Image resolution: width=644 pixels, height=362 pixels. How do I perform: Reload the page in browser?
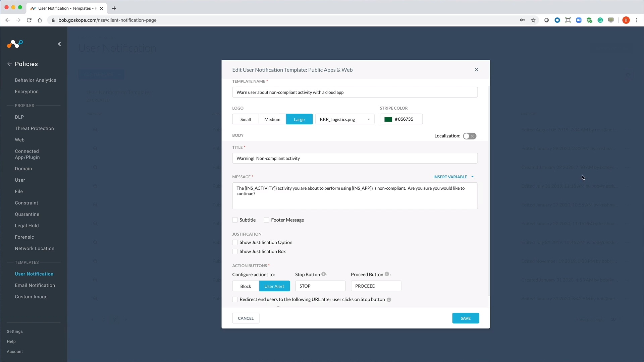(x=29, y=20)
